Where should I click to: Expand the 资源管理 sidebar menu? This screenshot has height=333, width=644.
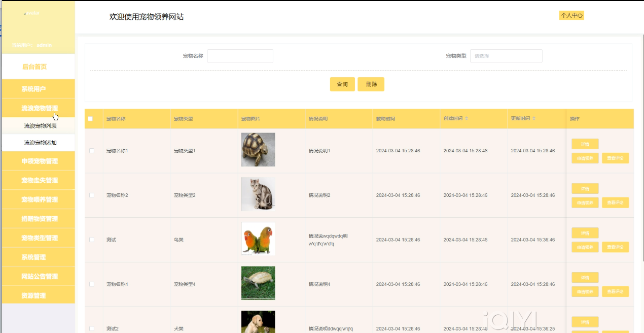[x=39, y=295]
